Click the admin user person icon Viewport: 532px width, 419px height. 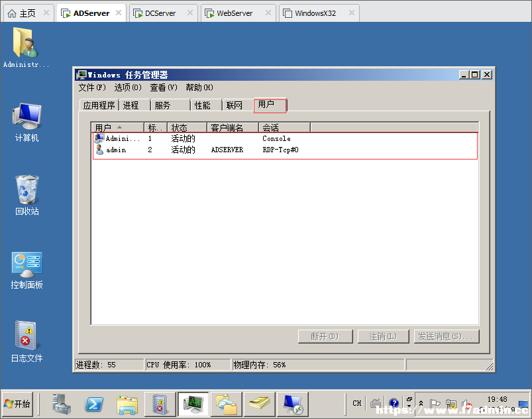coord(99,150)
